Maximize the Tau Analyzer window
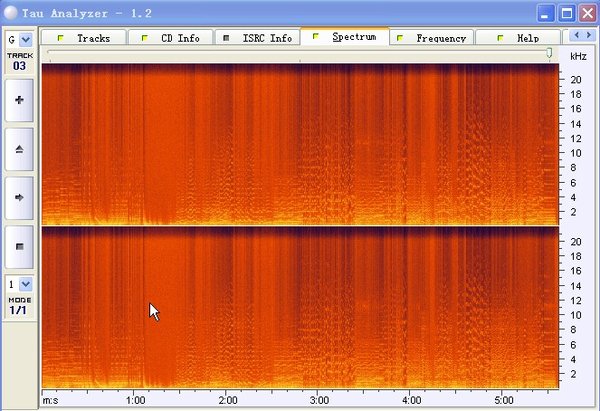 click(567, 13)
